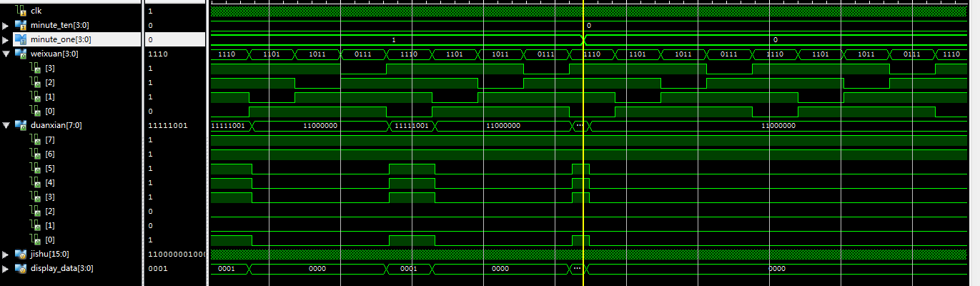Expand the minute_one[3:0] bus
Screen dimensions: 980x286
[6, 39]
